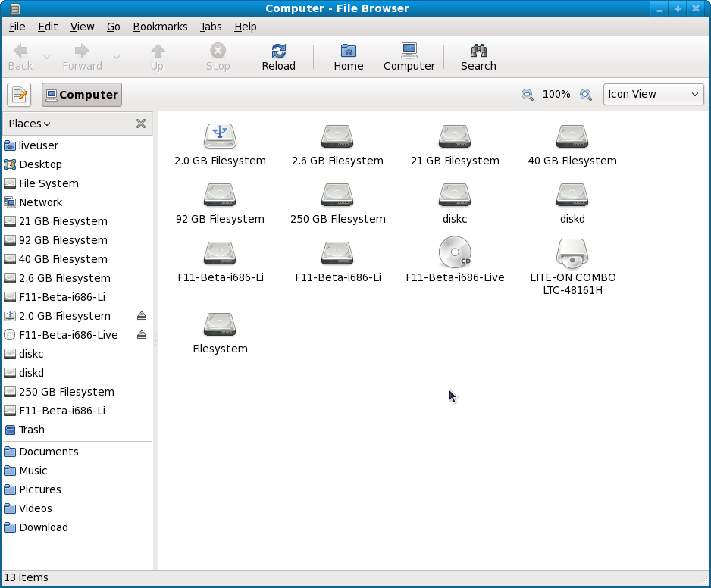This screenshot has height=588, width=711.
Task: Select the 40 GB Filesystem drive icon
Action: coord(572,136)
